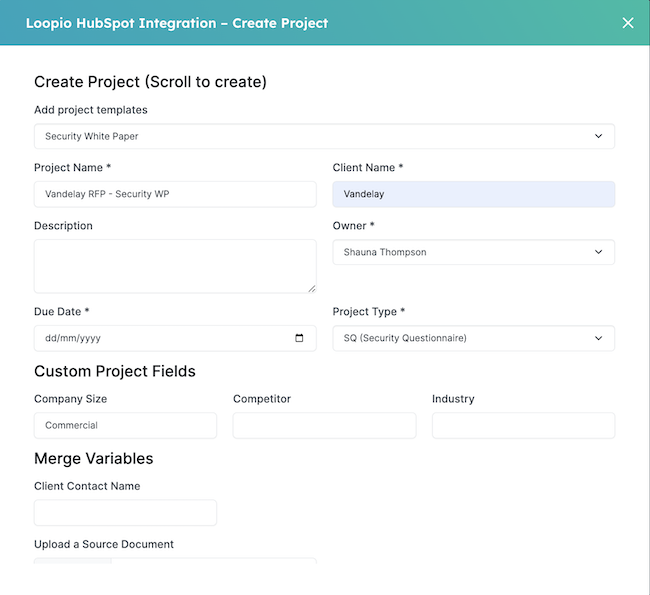Click the Industry input box
The image size is (650, 595).
pos(523,425)
